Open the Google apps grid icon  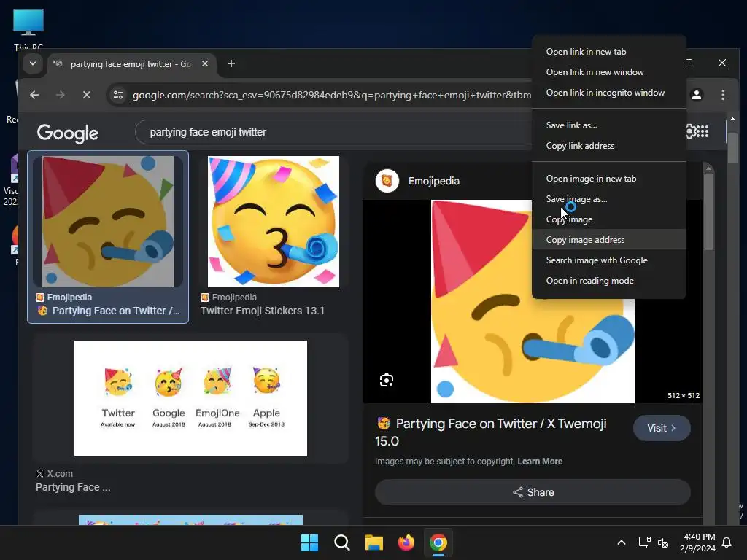click(x=703, y=131)
